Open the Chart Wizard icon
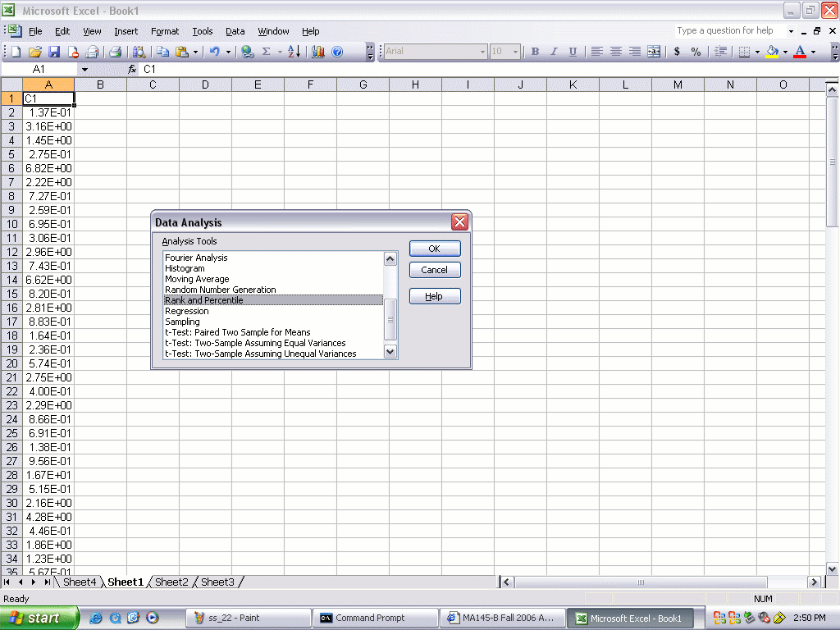Screen dimensions: 840x630 click(x=318, y=52)
